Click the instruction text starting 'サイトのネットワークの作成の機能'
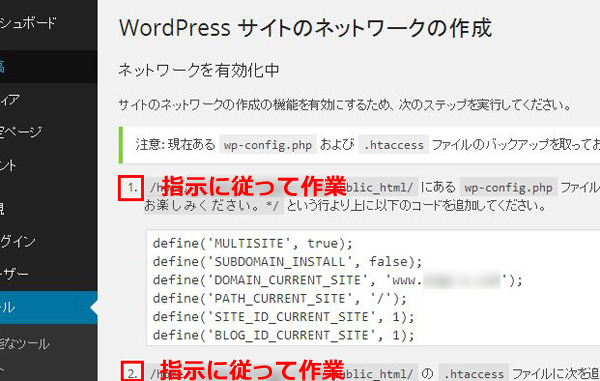 point(345,104)
